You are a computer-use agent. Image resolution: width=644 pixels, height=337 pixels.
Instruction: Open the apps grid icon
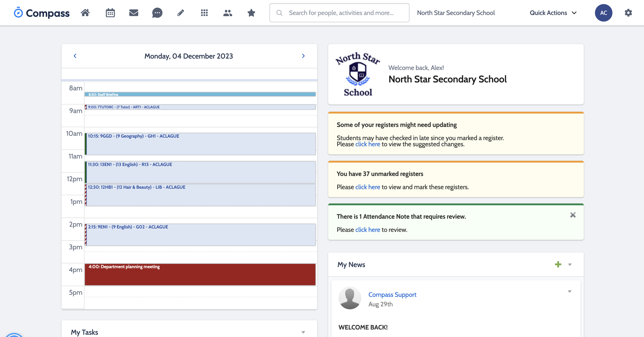point(204,13)
